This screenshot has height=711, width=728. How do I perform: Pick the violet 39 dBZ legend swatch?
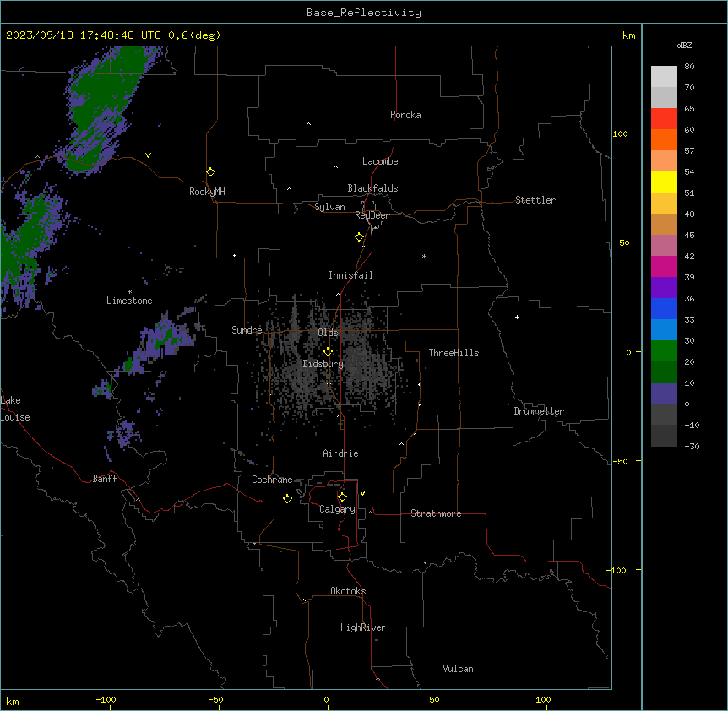664,288
